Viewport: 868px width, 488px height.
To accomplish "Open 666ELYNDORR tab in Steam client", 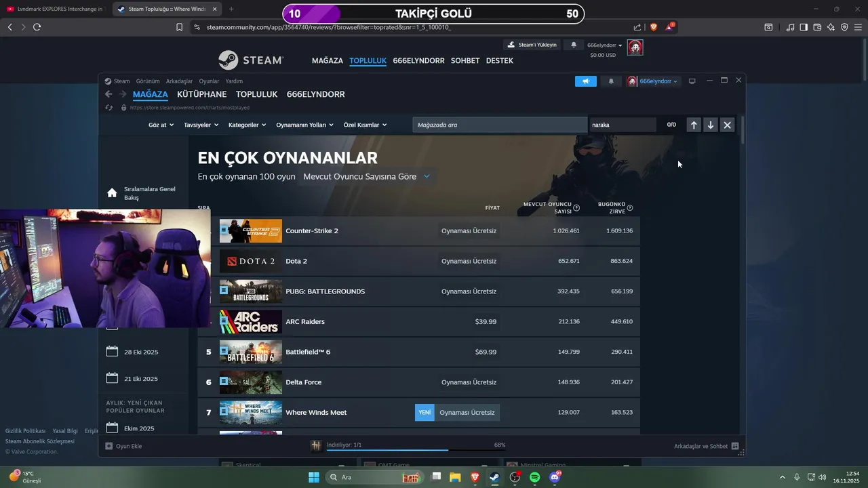I will point(316,94).
